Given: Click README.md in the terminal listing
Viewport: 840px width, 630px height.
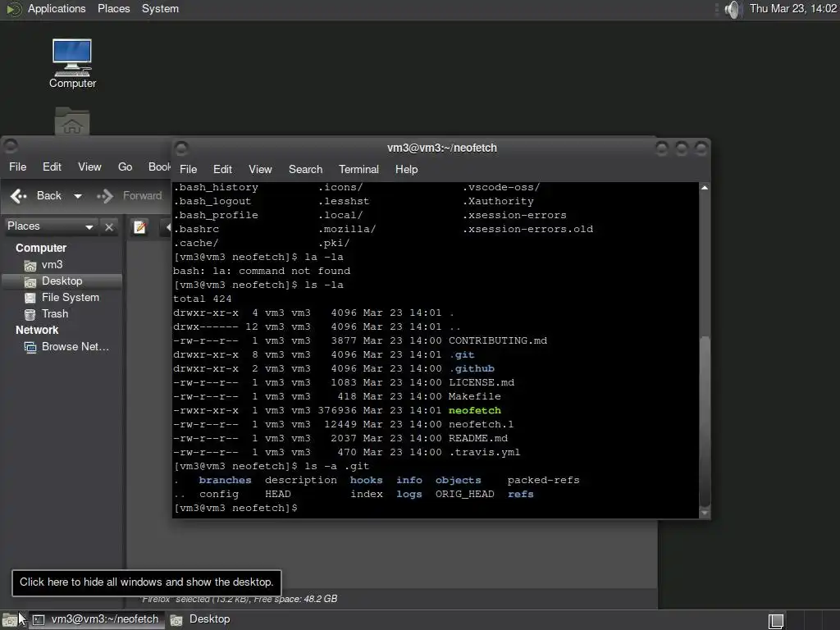Looking at the screenshot, I should pos(478,438).
